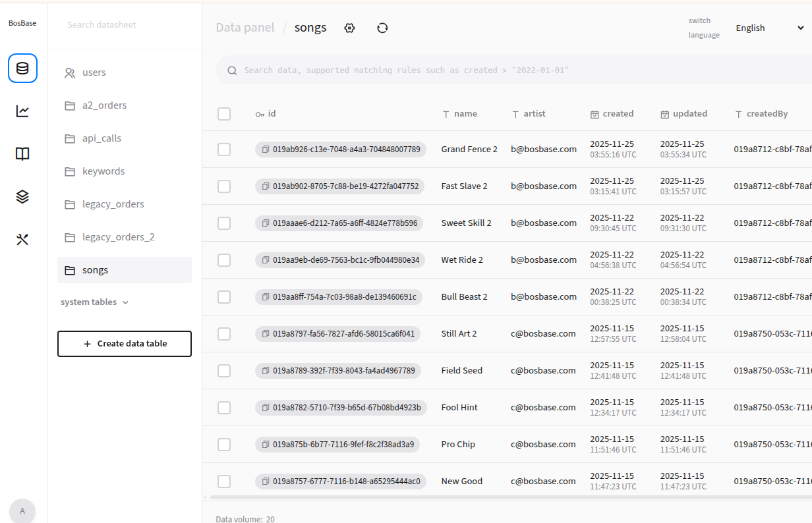Open the English language dropdown
Screen dimensions: 812x523
[770, 28]
